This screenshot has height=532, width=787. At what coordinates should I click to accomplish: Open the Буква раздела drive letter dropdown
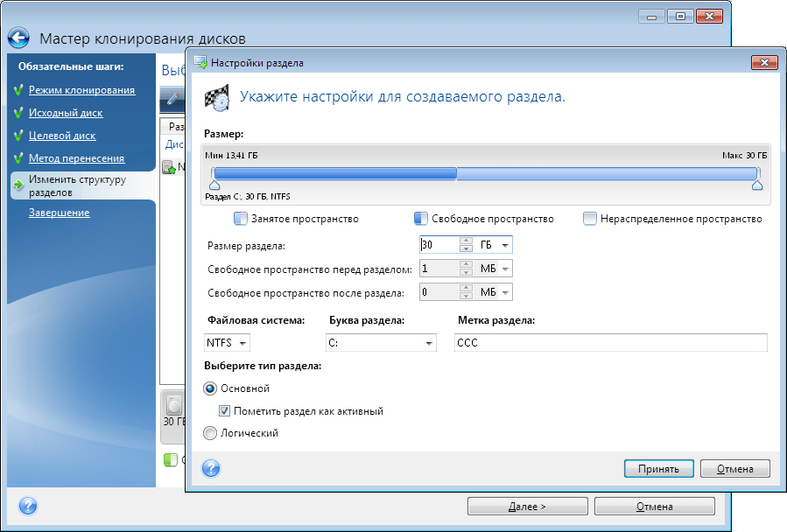(429, 343)
